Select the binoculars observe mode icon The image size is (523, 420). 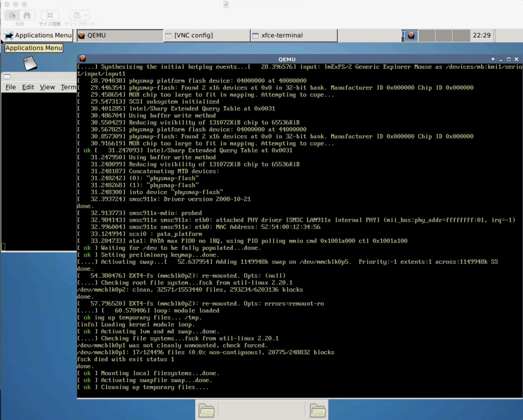[27, 15]
